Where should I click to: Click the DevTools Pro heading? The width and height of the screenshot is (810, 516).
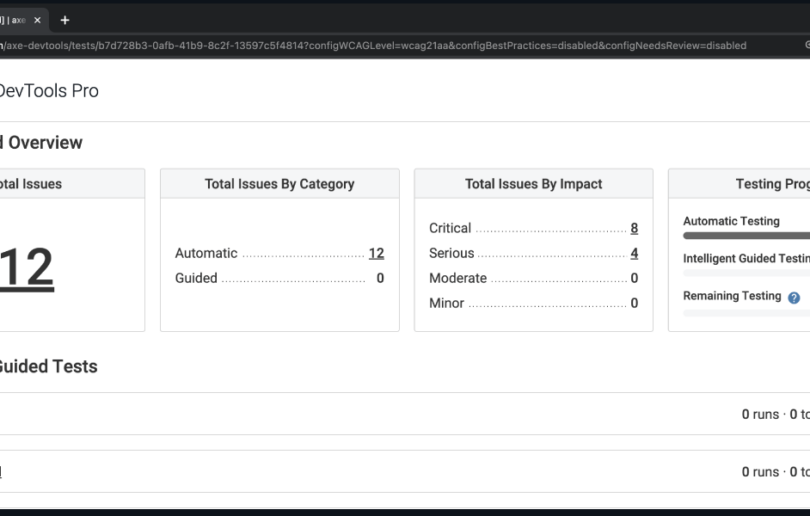[x=49, y=91]
